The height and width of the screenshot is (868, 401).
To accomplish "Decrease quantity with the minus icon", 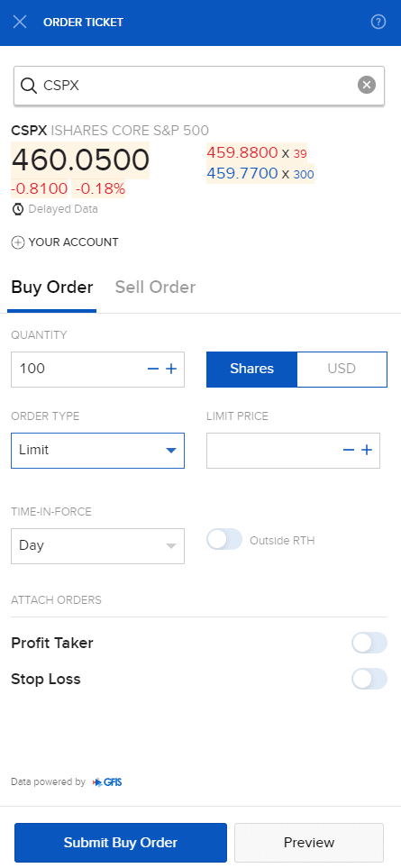I will tap(153, 369).
